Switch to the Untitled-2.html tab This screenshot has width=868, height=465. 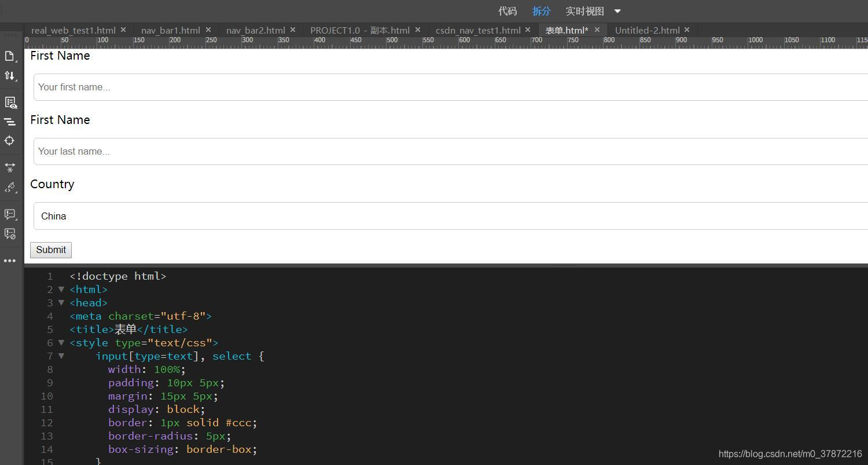(647, 30)
